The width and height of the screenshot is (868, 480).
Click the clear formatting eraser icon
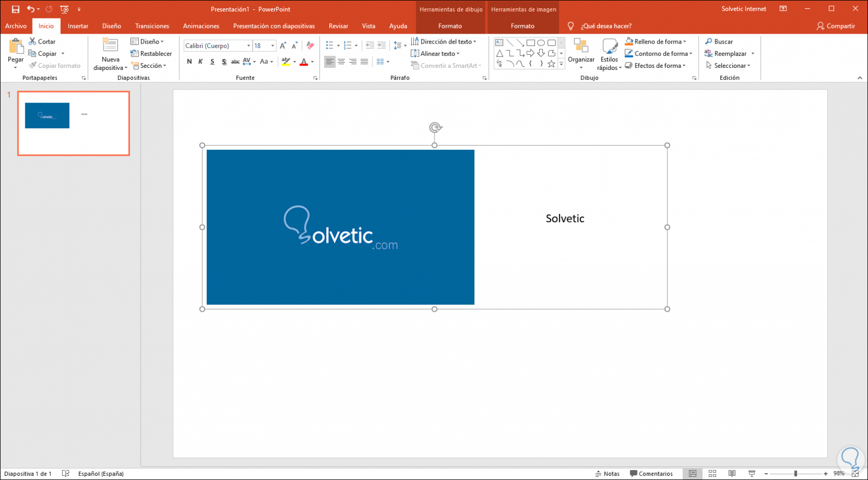(x=310, y=46)
